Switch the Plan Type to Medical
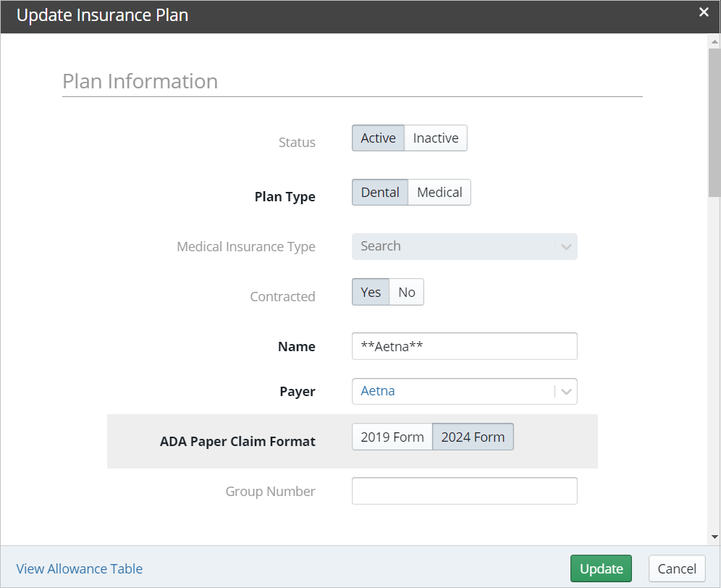 439,192
